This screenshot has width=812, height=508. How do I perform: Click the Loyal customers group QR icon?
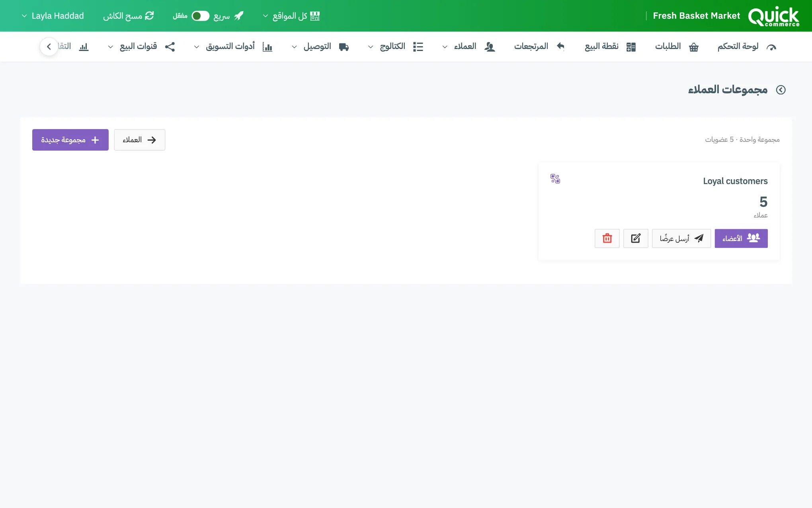555,178
